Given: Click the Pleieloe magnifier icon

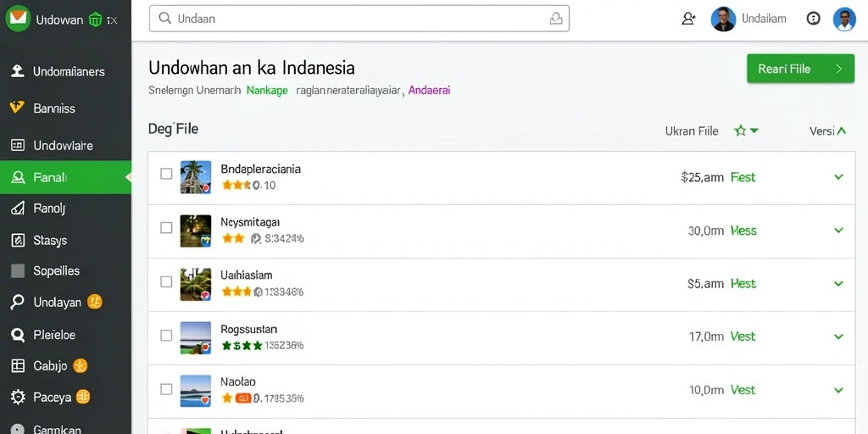Looking at the screenshot, I should click(18, 335).
